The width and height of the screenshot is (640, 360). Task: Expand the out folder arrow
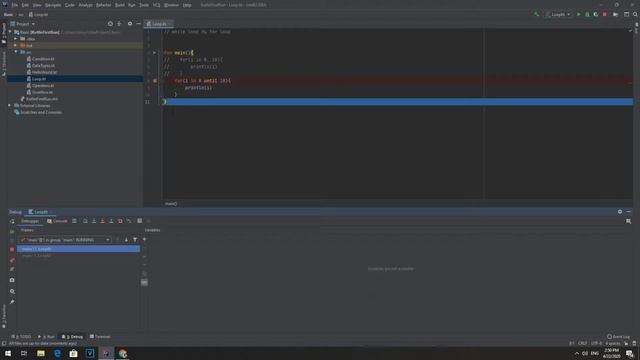coord(16,45)
